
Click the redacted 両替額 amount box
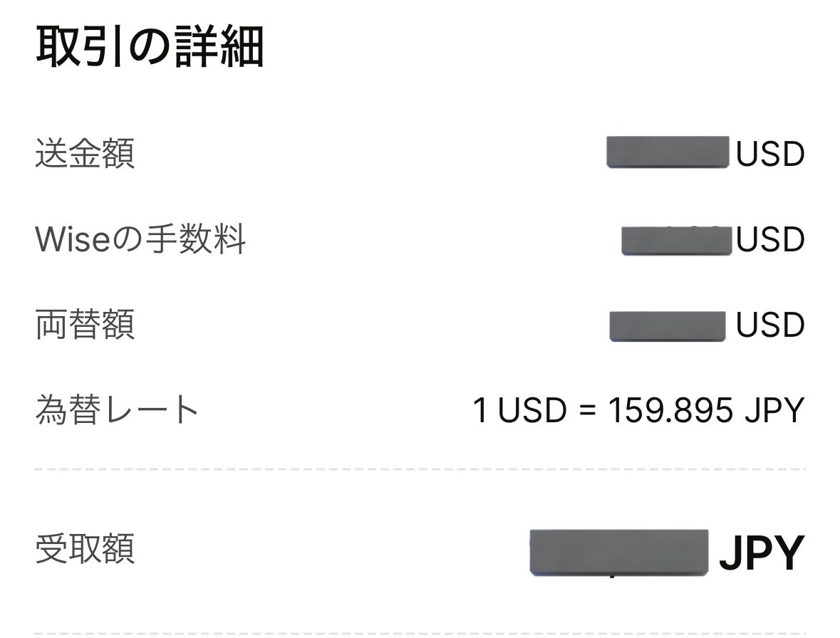pyautogui.click(x=668, y=325)
